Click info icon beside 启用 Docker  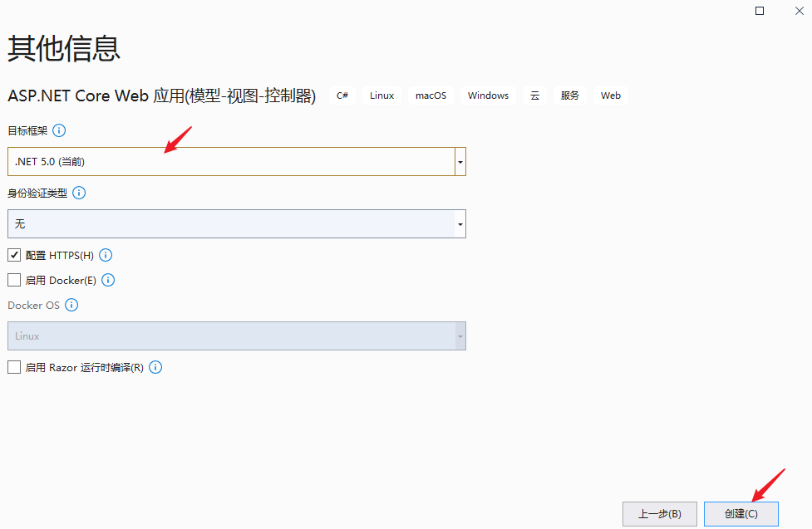tap(108, 280)
